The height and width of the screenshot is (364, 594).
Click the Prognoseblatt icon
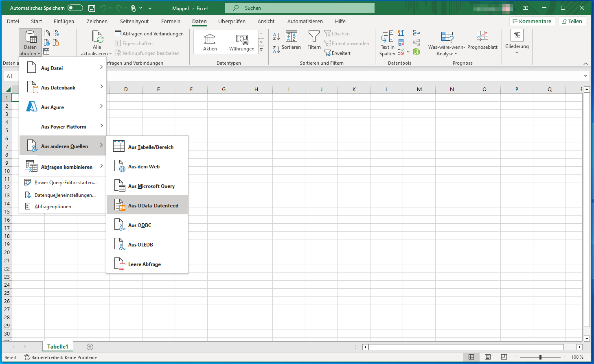coord(482,37)
